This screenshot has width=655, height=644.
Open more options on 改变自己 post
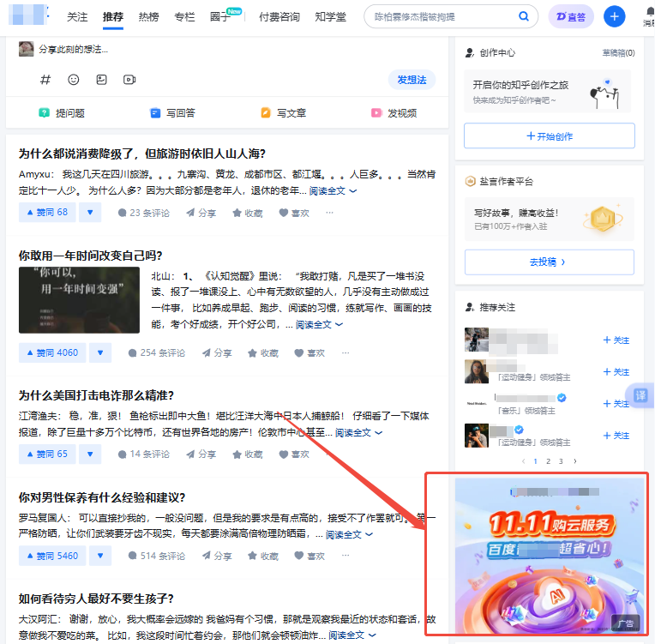click(x=345, y=353)
